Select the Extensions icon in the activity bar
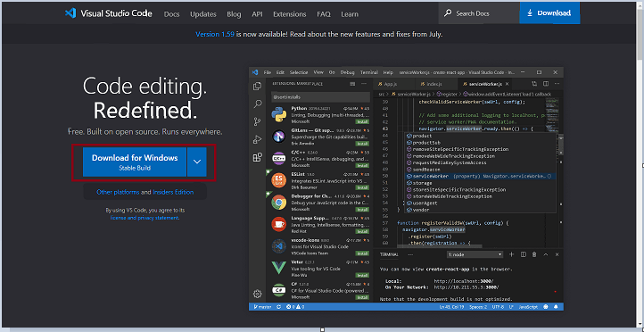The height and width of the screenshot is (332, 644). (258, 157)
